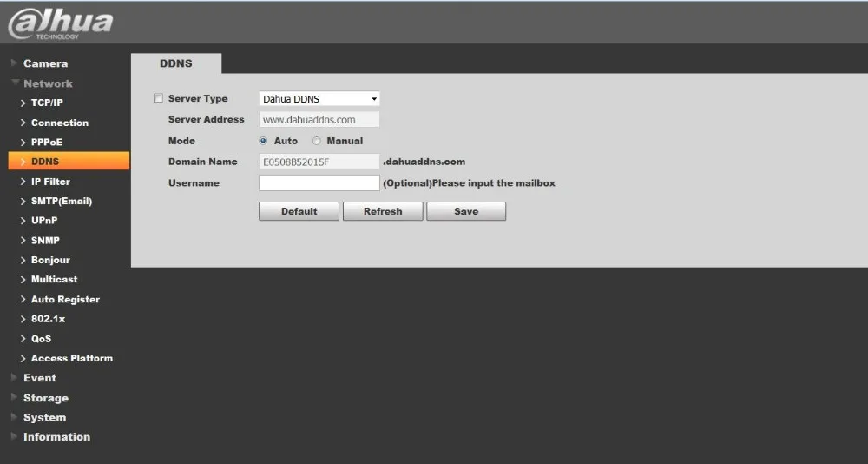Click the Refresh button
This screenshot has height=464, width=868.
[383, 211]
